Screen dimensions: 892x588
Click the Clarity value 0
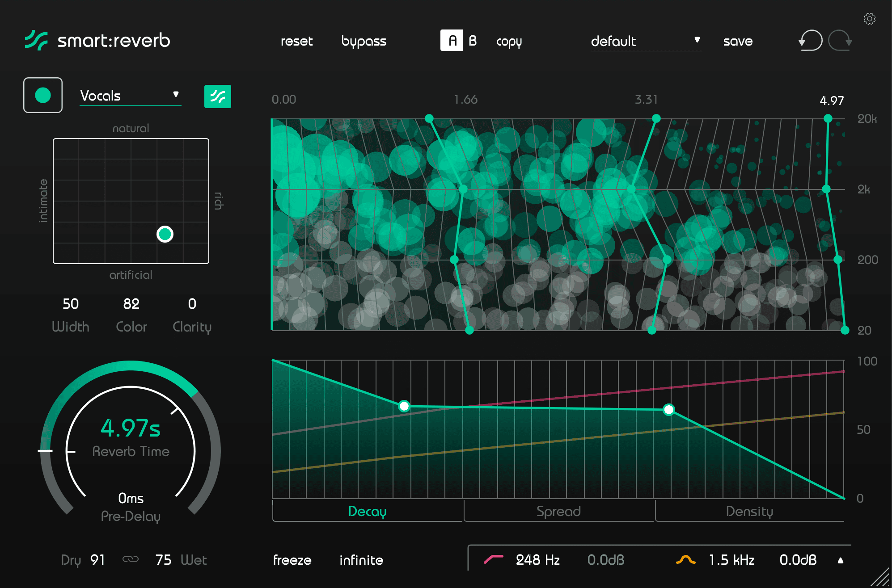click(192, 304)
